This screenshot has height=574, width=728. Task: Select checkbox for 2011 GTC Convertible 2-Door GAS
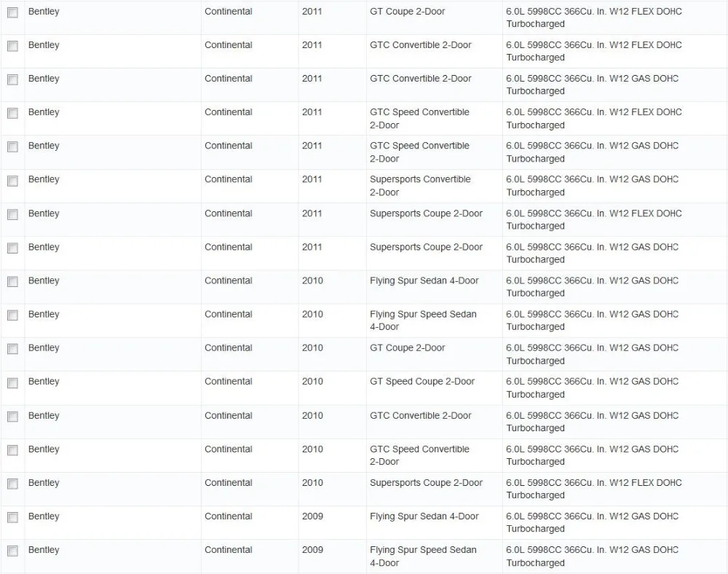pyautogui.click(x=12, y=79)
